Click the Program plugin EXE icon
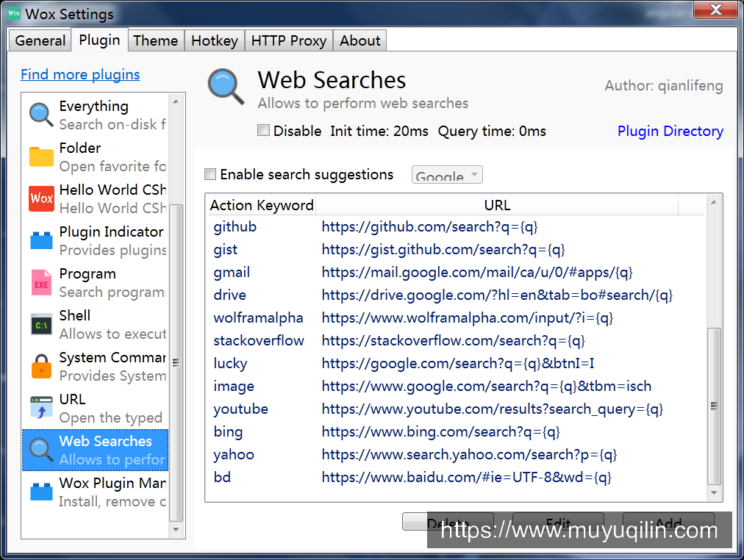 pos(41,283)
